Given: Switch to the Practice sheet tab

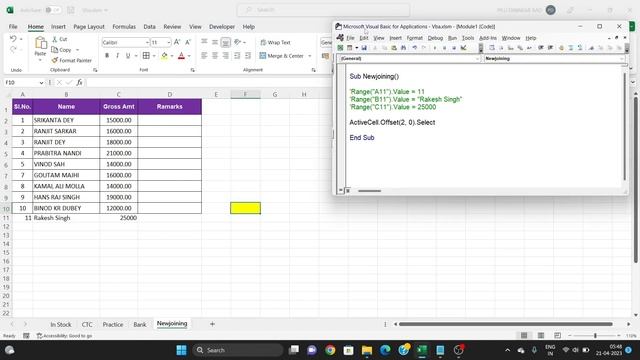Looking at the screenshot, I should point(113,324).
